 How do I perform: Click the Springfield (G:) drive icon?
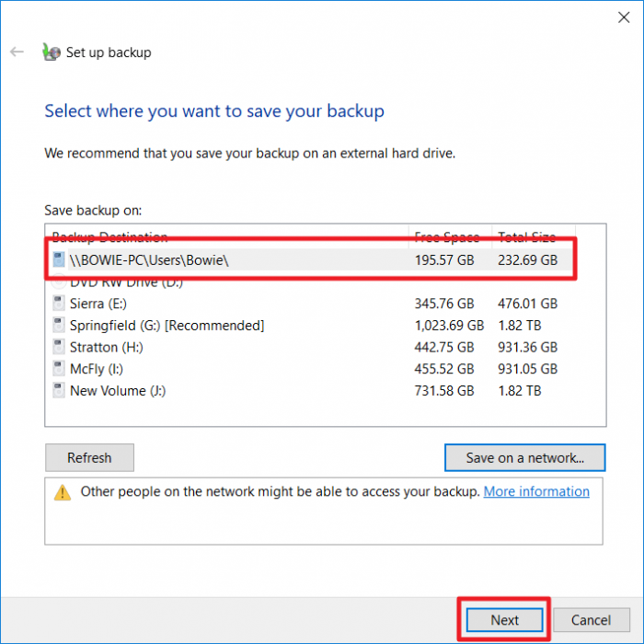tap(60, 325)
